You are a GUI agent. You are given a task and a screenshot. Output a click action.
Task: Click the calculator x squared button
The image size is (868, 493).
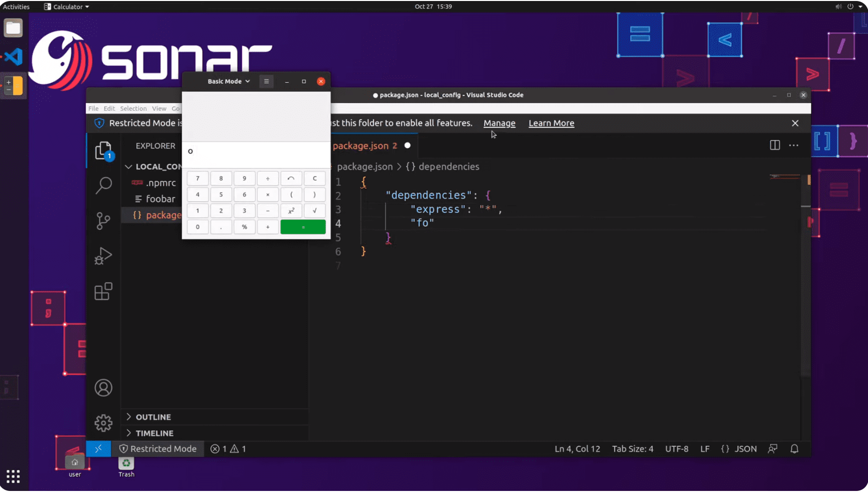pos(291,210)
